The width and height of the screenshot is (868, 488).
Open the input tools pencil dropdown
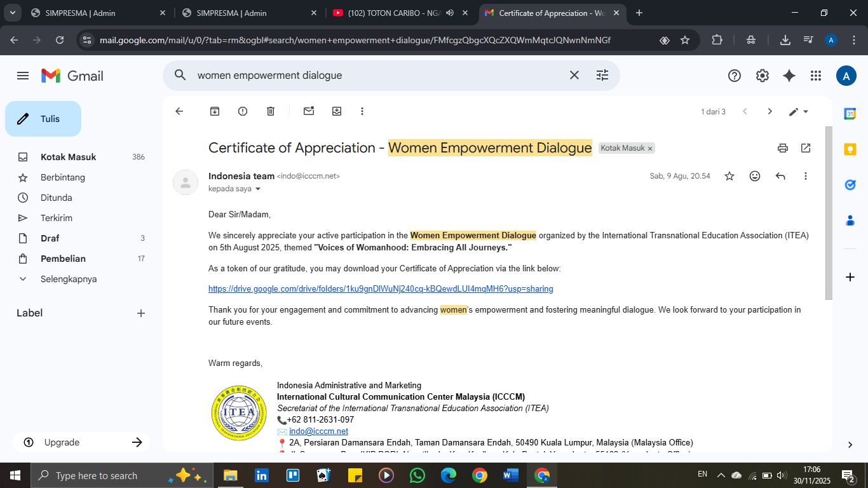(x=799, y=112)
